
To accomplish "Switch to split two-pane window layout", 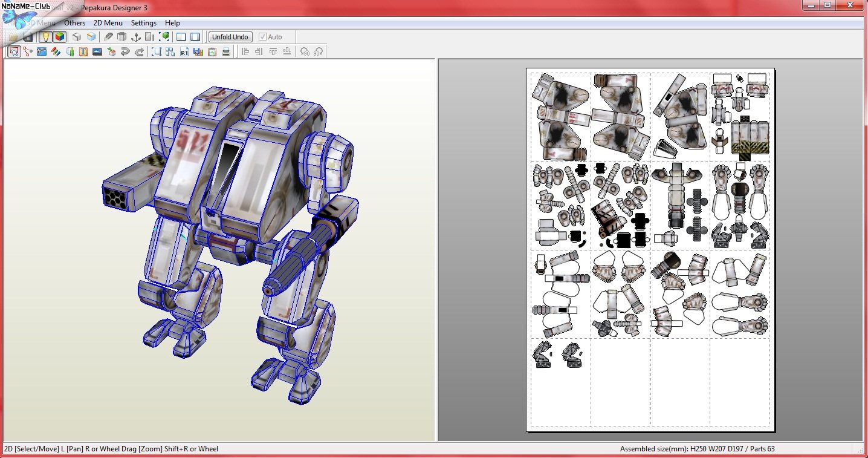I will pos(181,37).
